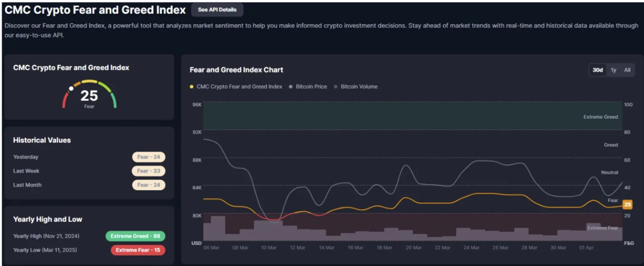Click the Yearly High and Low heading
644x266 pixels.
(x=47, y=219)
